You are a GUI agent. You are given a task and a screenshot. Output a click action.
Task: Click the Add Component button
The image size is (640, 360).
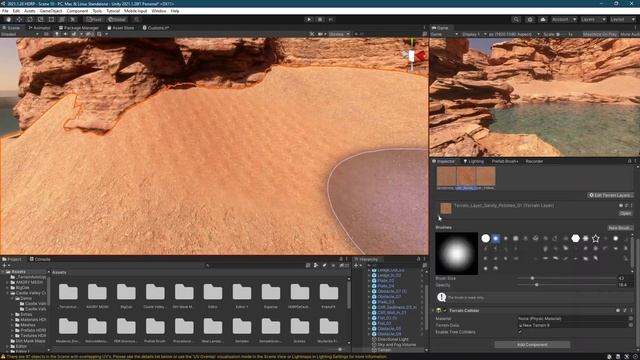tap(532, 345)
